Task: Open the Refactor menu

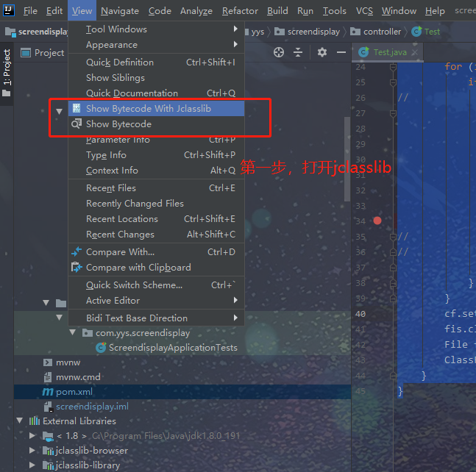Action: coord(240,11)
